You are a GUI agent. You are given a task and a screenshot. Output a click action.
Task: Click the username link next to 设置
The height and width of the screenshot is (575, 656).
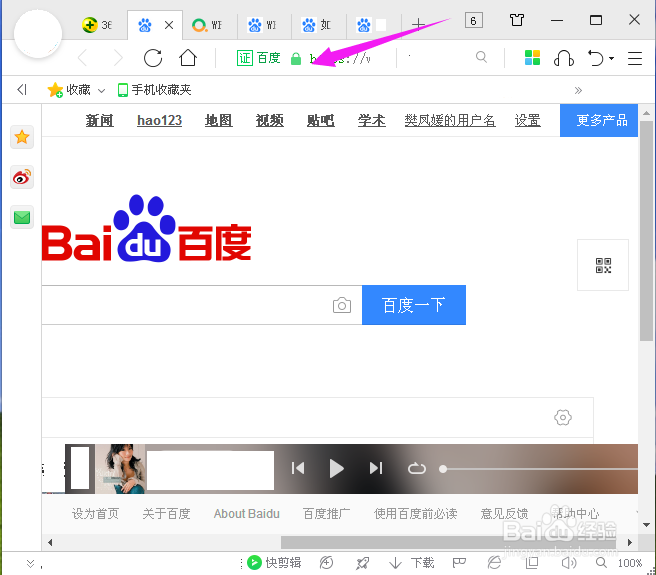(x=450, y=121)
